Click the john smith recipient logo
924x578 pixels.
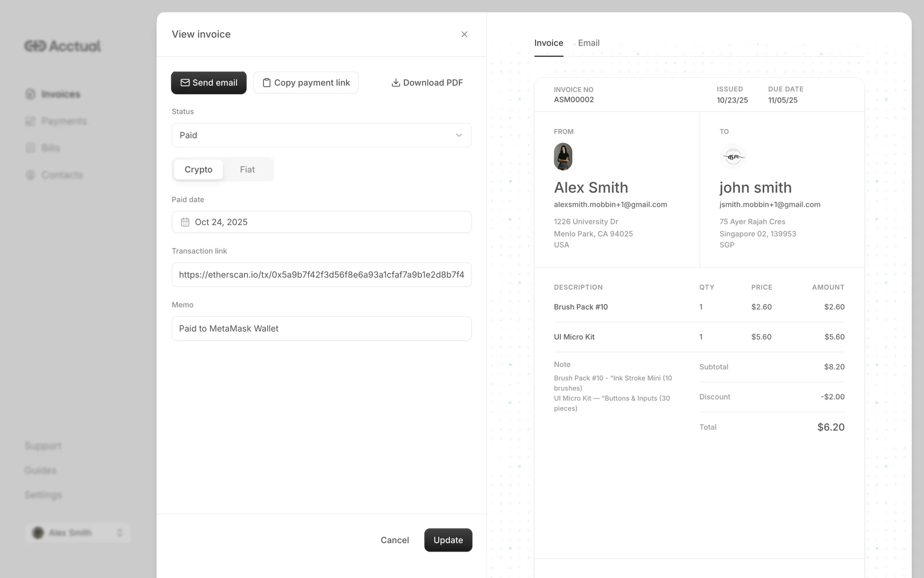pos(733,157)
